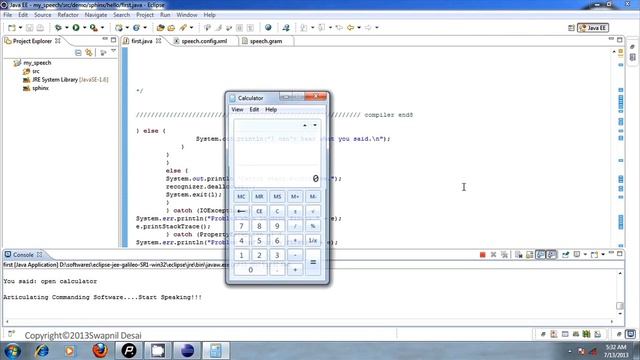Click the equals button in Calculator

tap(313, 262)
